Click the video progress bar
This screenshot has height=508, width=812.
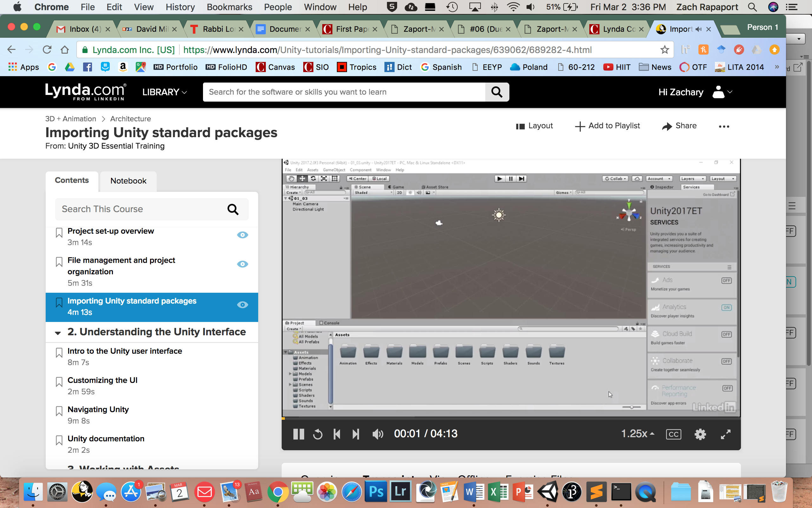point(511,418)
